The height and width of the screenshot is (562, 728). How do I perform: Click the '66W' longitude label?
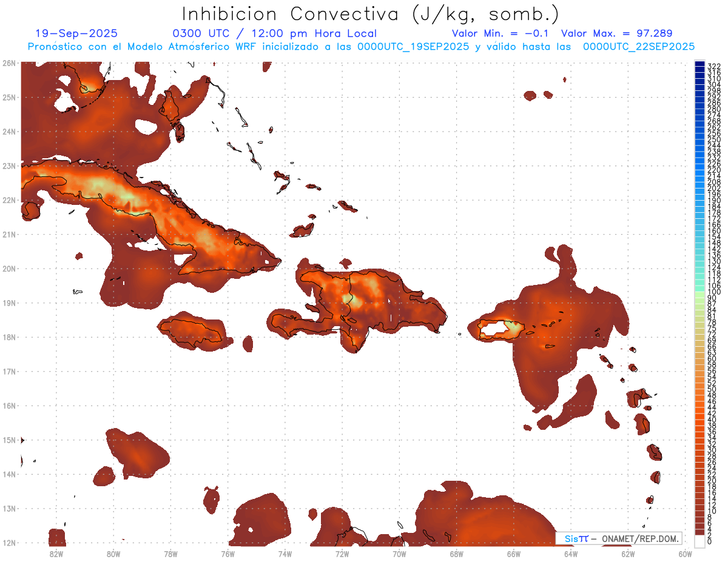[x=513, y=553]
